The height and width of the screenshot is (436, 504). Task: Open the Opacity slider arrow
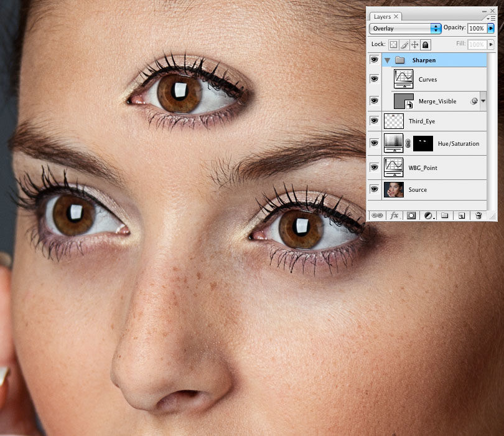pyautogui.click(x=491, y=28)
